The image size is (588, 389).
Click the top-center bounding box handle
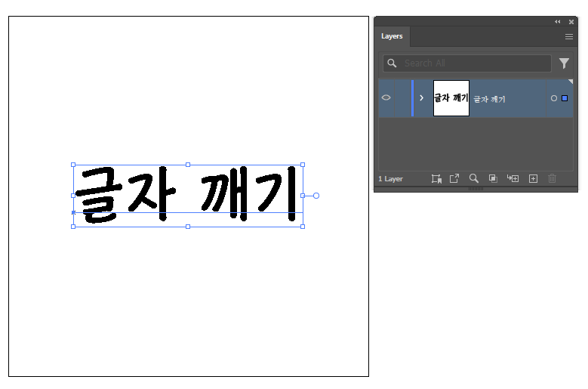pos(188,165)
